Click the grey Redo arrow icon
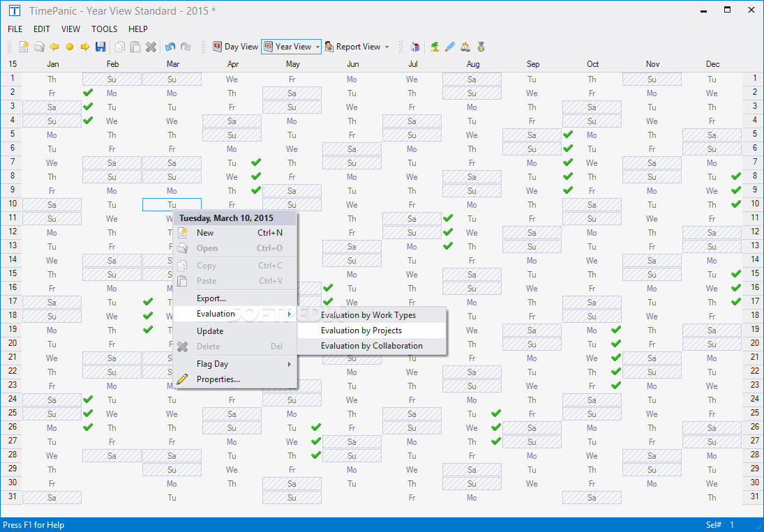Screen dimensions: 764x532 tap(186, 47)
